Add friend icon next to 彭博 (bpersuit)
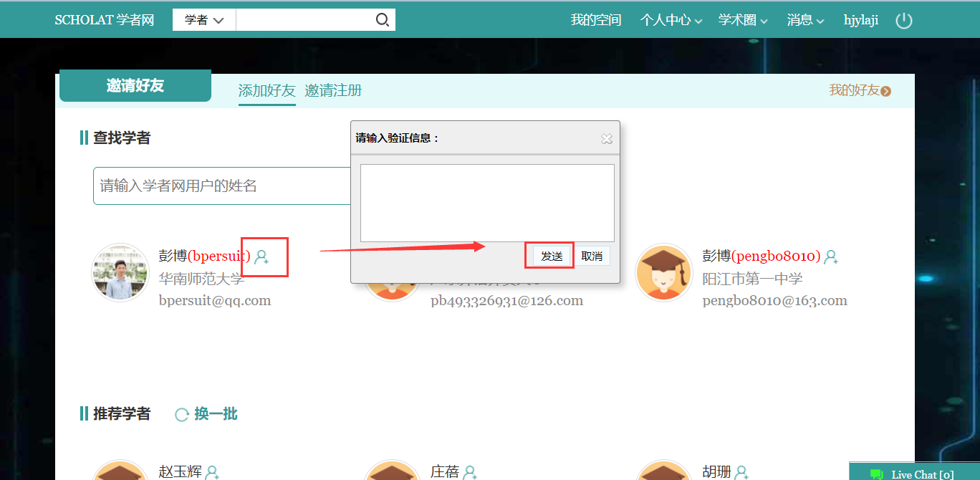This screenshot has width=980, height=480. (x=261, y=256)
